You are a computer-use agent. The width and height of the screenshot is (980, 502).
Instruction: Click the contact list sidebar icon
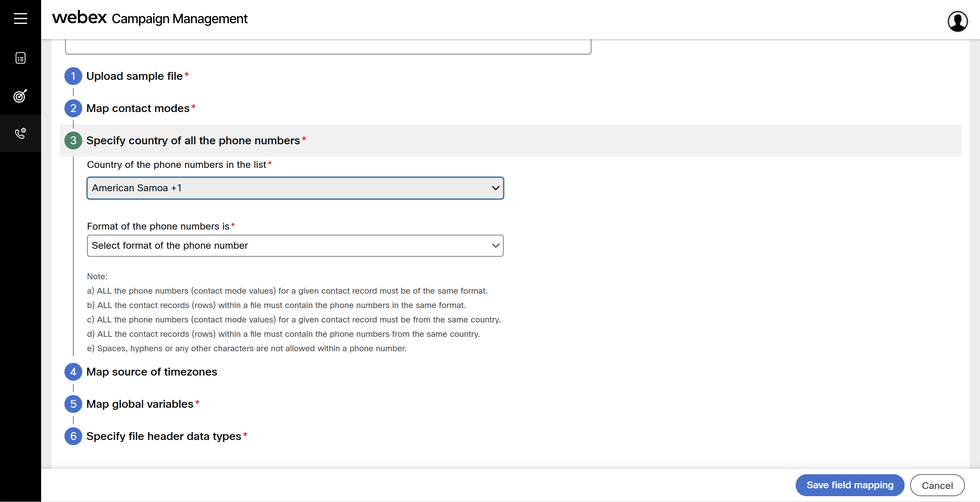pyautogui.click(x=21, y=58)
